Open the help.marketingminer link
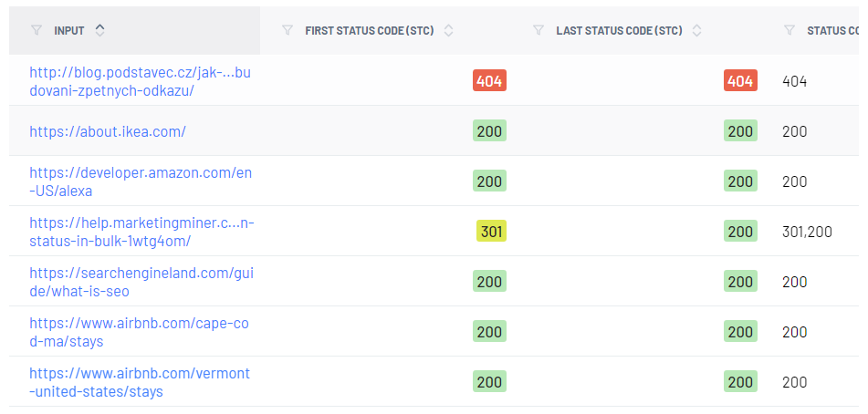Image resolution: width=868 pixels, height=414 pixels. coord(141,233)
